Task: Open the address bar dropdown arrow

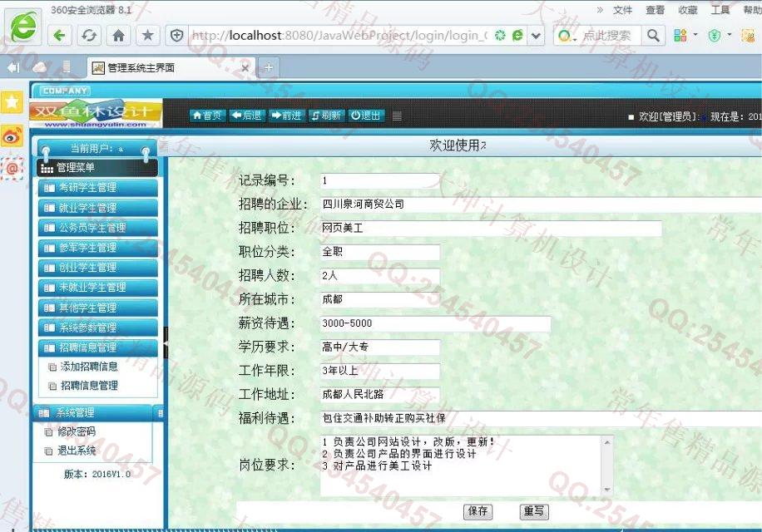Action: pos(537,36)
